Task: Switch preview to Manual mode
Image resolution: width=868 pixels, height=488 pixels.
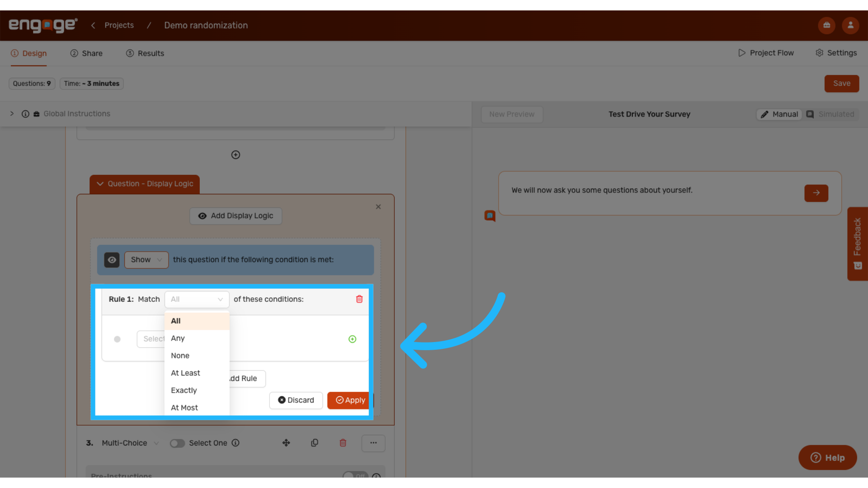Action: tap(779, 114)
